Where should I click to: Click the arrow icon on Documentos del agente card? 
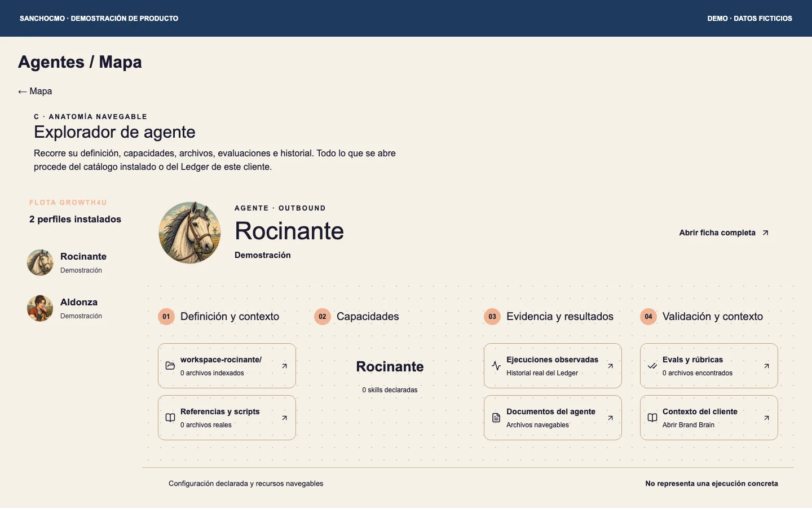[610, 418]
